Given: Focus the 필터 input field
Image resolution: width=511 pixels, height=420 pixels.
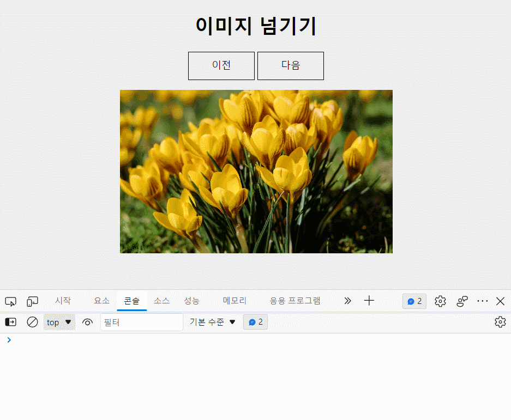Looking at the screenshot, I should pyautogui.click(x=142, y=322).
